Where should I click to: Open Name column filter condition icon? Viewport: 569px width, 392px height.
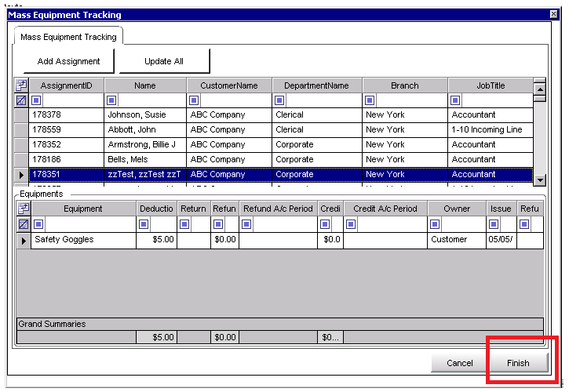[111, 100]
